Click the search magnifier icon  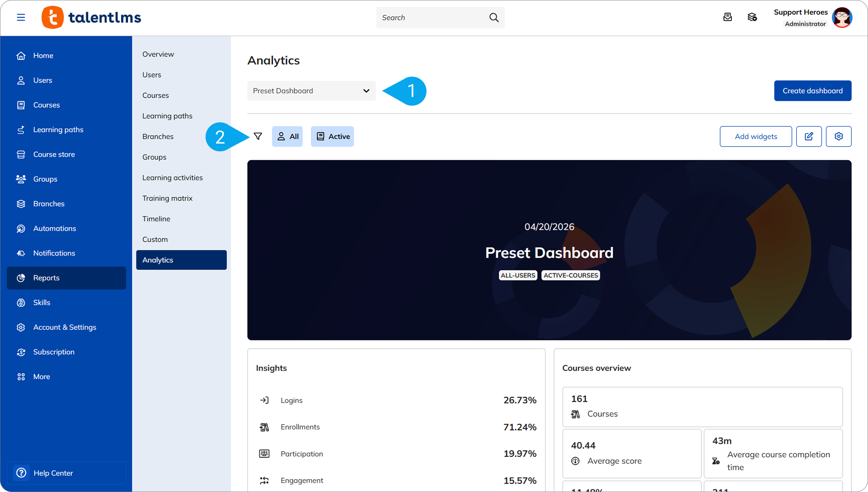click(x=494, y=17)
